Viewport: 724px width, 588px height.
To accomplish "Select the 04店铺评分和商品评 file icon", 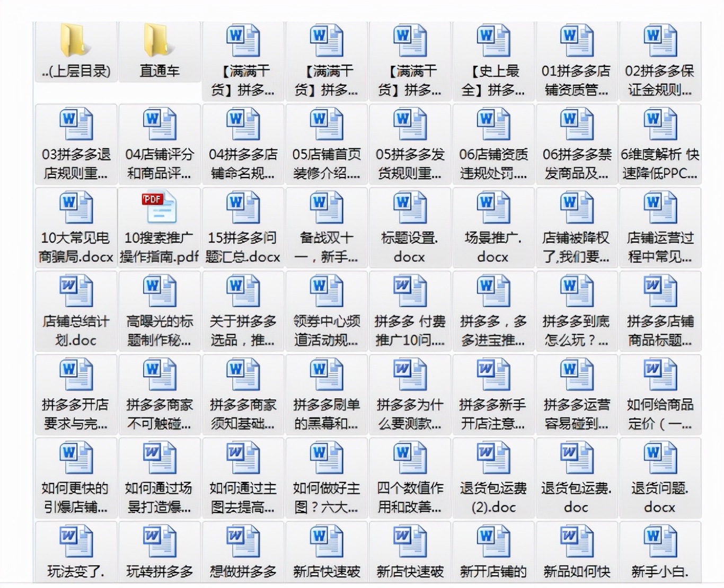I will click(x=160, y=124).
